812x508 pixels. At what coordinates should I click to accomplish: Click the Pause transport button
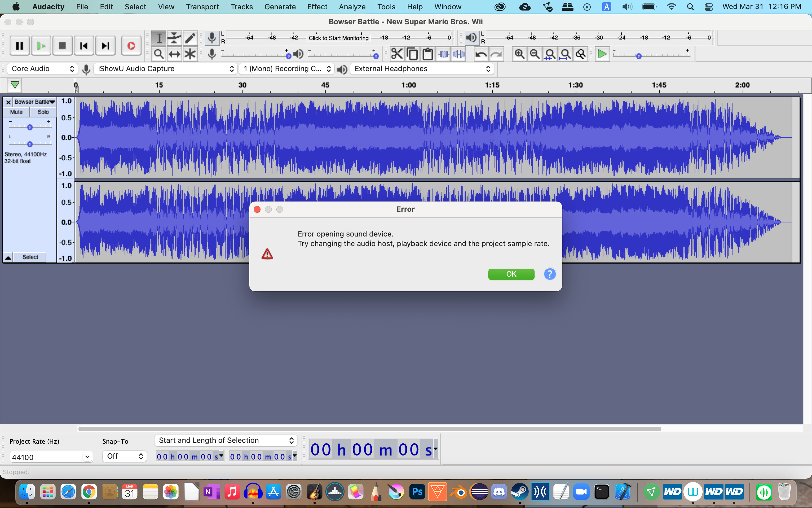19,45
